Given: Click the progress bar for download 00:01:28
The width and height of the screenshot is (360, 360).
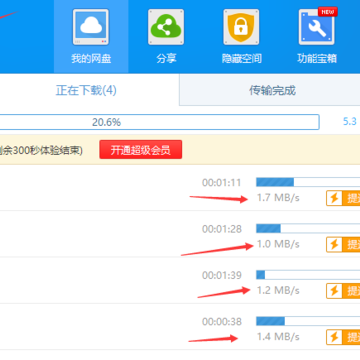Looking at the screenshot, I should coord(308,228).
